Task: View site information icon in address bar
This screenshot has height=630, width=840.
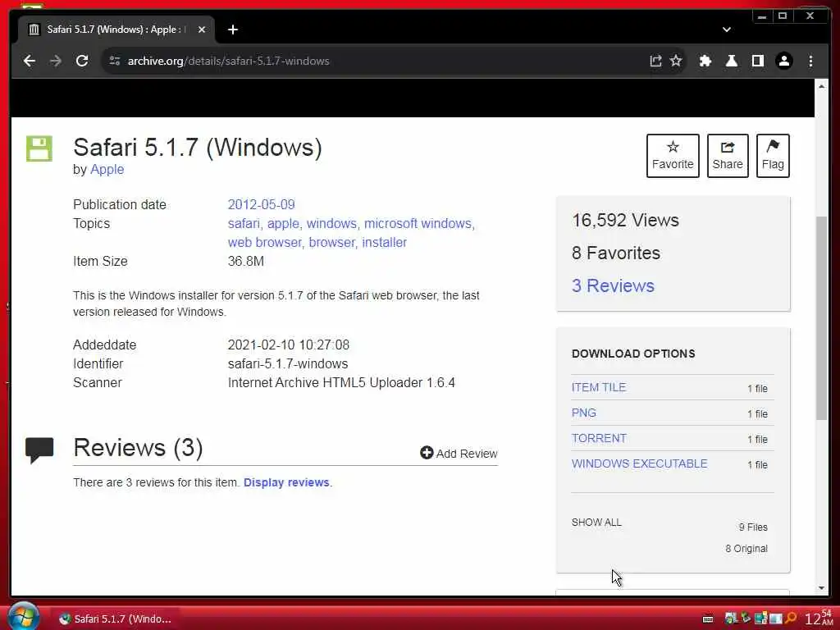Action: (115, 61)
